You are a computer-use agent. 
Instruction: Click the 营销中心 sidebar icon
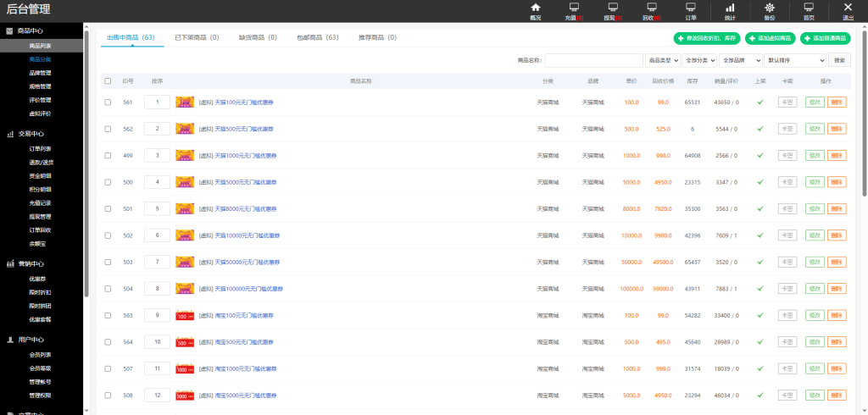pos(9,264)
